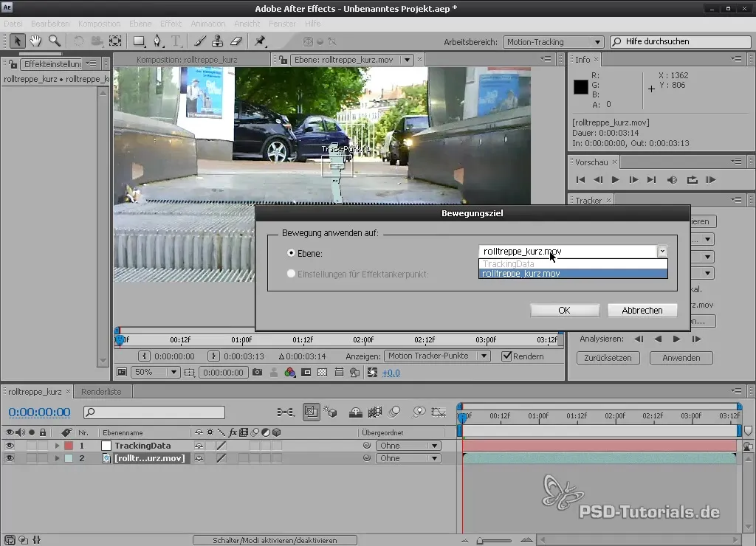
Task: Click the black color swatch in Info panel
Action: point(581,87)
